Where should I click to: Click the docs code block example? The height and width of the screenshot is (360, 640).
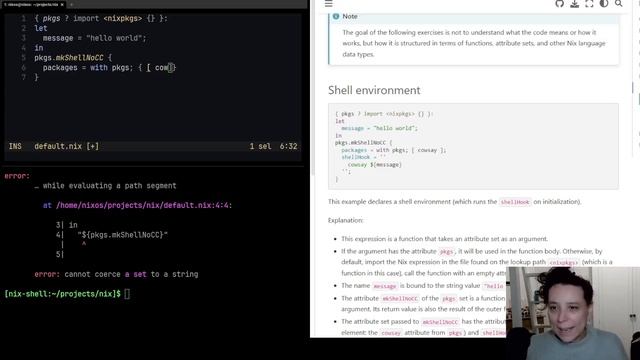pyautogui.click(x=473, y=147)
